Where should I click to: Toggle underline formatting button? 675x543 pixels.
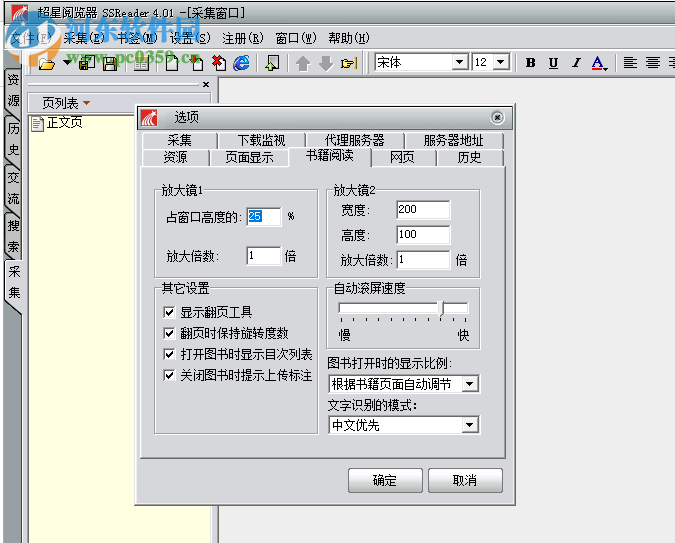(553, 63)
